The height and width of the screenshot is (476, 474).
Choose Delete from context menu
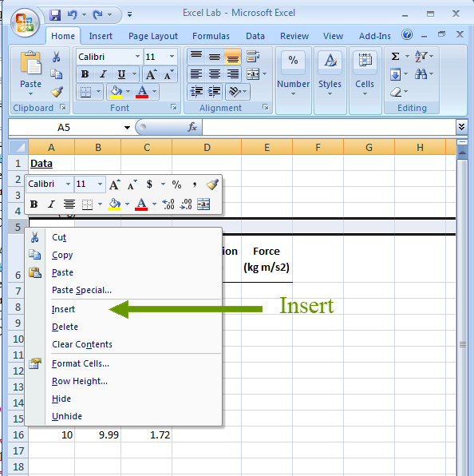[x=124, y=327]
